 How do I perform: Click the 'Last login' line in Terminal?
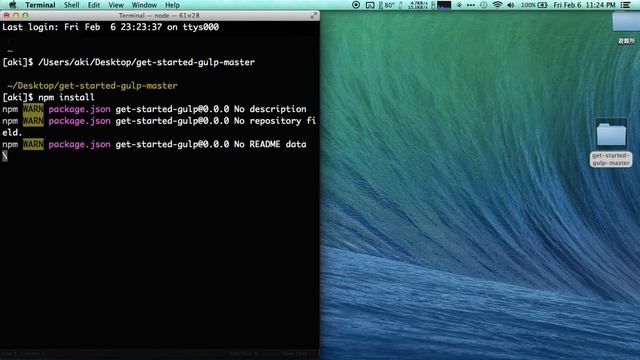111,27
